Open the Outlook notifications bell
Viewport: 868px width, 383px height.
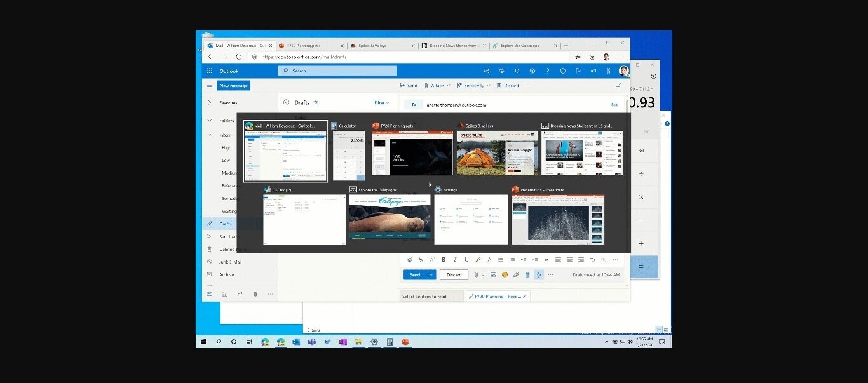click(517, 71)
